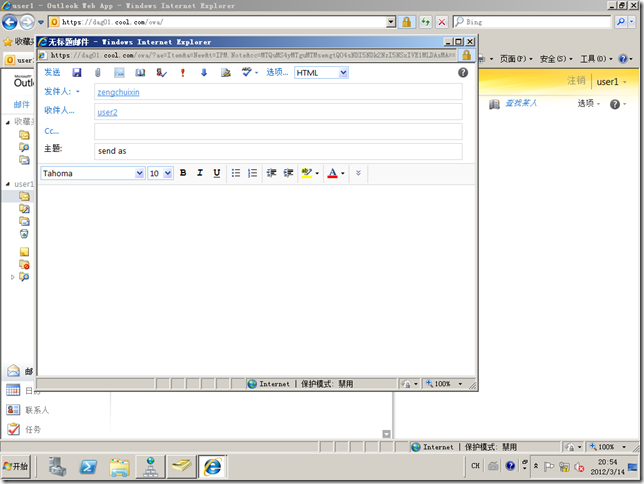Image resolution: width=644 pixels, height=484 pixels.
Task: Toggle underline formatting
Action: tap(217, 173)
